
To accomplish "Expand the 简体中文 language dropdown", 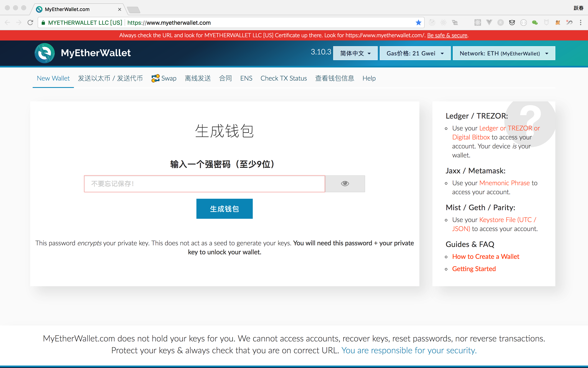I will [355, 53].
